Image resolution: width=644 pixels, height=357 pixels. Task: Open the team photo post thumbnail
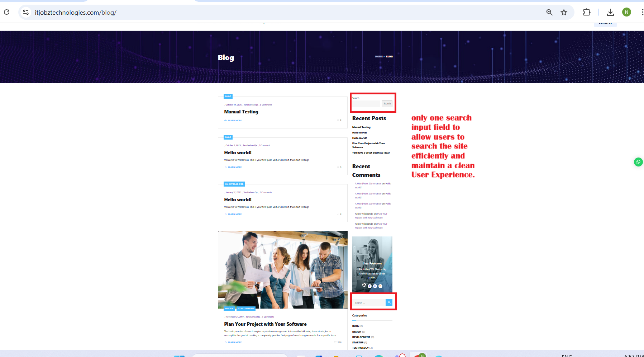tap(282, 269)
